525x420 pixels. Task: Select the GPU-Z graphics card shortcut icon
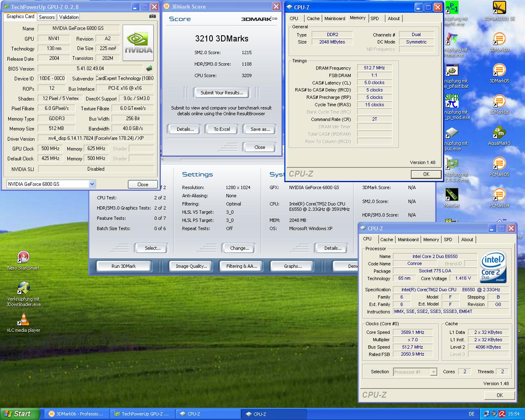(x=452, y=164)
